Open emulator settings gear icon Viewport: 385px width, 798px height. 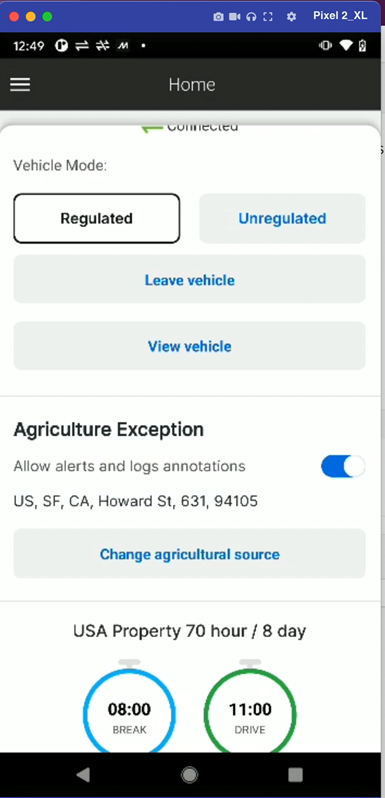coord(291,17)
